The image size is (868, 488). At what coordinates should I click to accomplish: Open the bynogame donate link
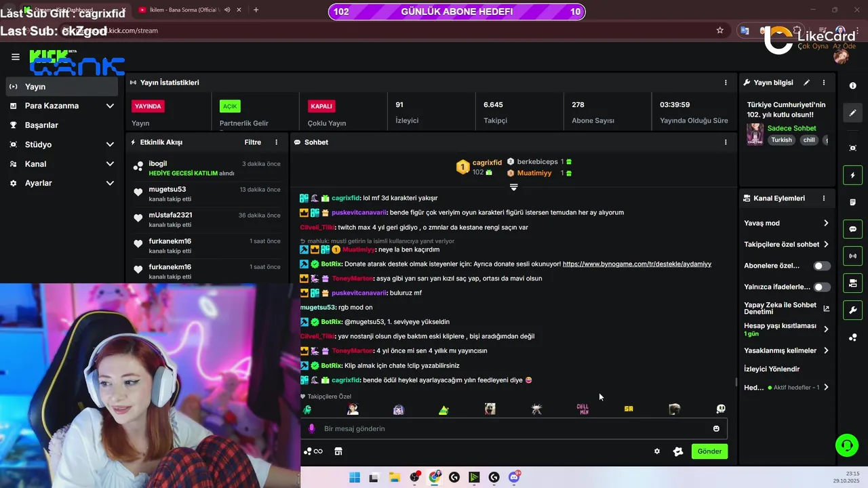637,264
